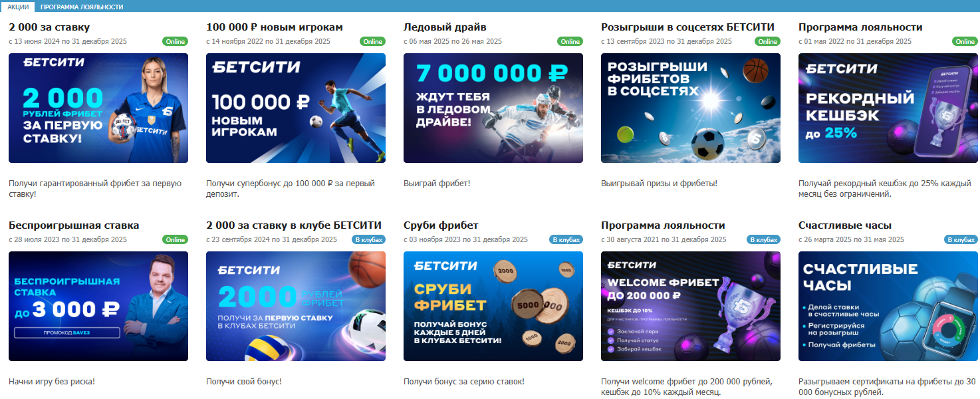The height and width of the screenshot is (399, 980).
Task: Open the '2 000 за ставку' promo banner
Action: pyautogui.click(x=98, y=108)
